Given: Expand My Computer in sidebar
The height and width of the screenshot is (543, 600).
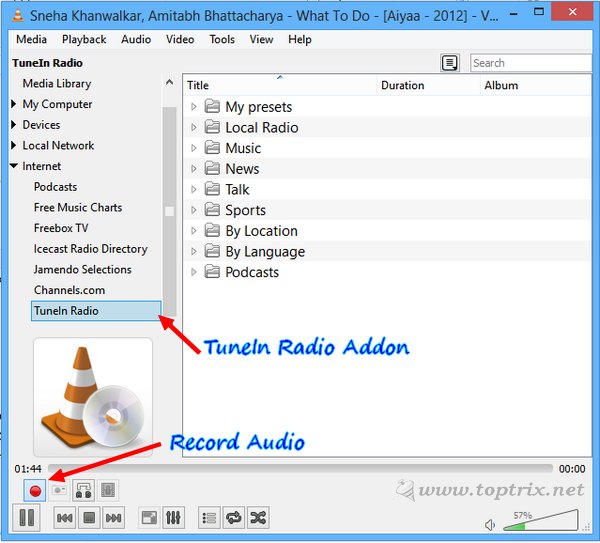Looking at the screenshot, I should pos(14,104).
